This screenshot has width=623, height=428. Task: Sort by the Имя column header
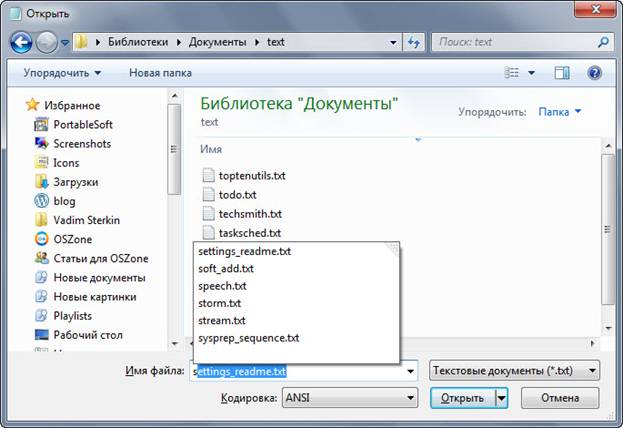211,149
